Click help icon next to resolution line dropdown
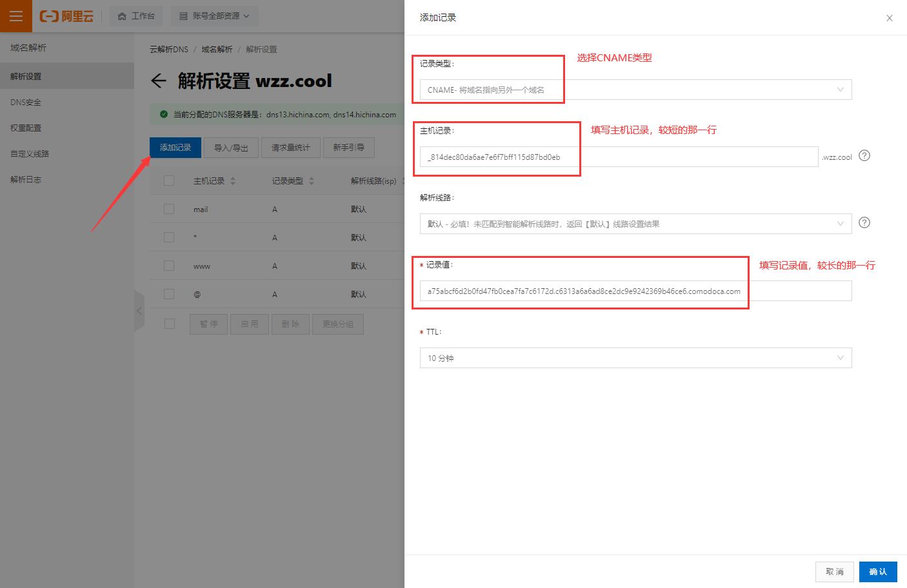The image size is (907, 588). 864,222
